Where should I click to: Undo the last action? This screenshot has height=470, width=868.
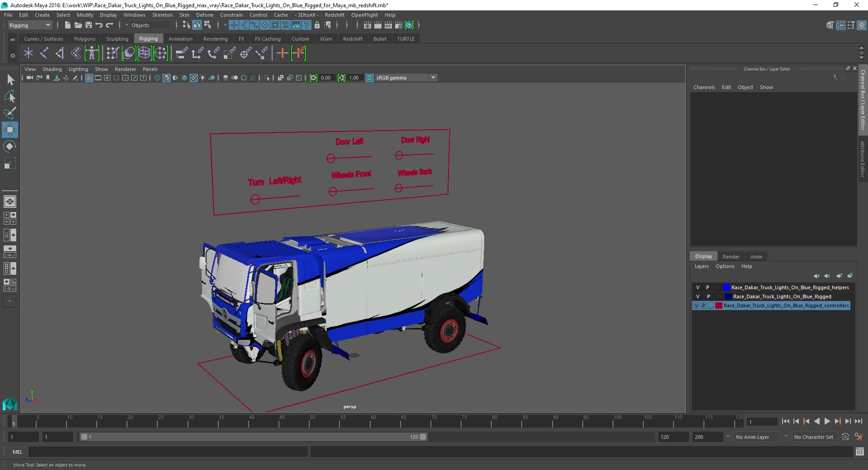[99, 25]
